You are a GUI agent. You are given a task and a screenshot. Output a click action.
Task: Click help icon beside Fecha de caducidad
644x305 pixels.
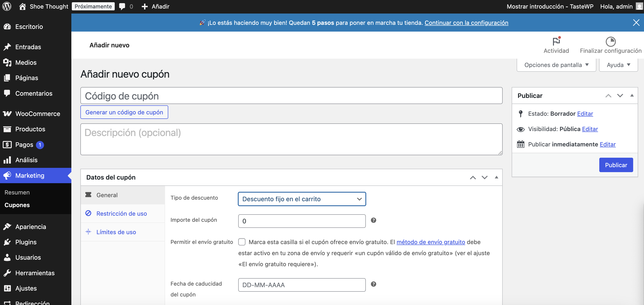click(373, 284)
